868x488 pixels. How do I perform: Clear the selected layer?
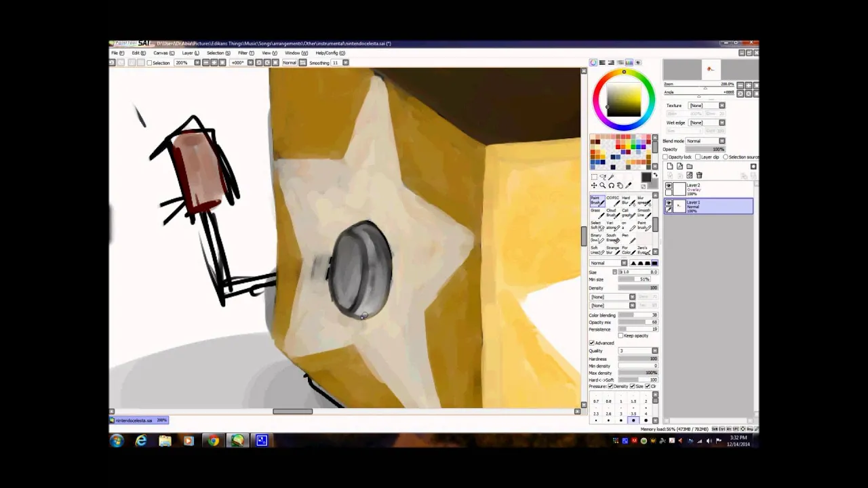point(690,175)
